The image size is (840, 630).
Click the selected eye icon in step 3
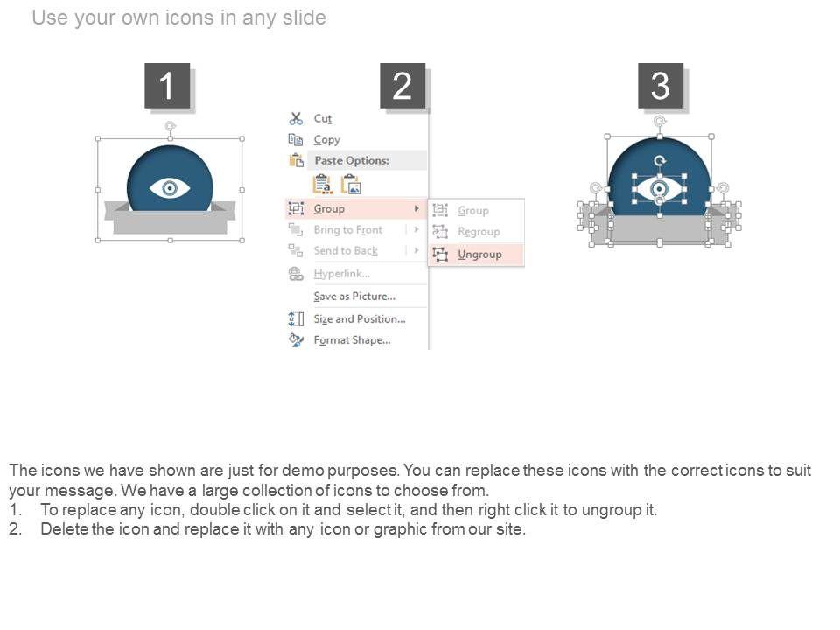(659, 189)
